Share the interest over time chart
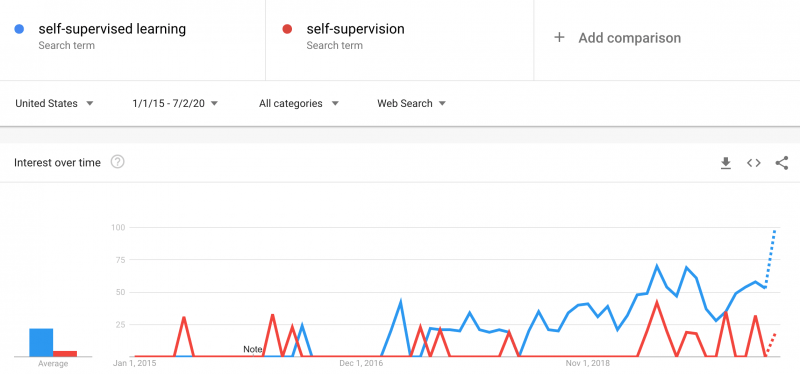This screenshot has width=800, height=374. 782,163
